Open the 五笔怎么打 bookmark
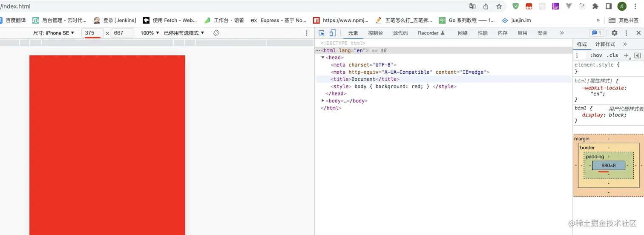 [x=404, y=20]
